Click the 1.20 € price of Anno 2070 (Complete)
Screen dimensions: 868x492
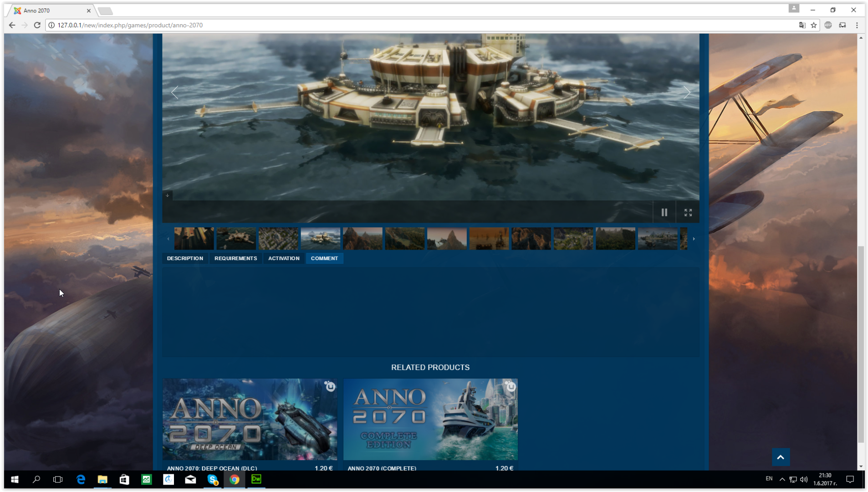[504, 468]
